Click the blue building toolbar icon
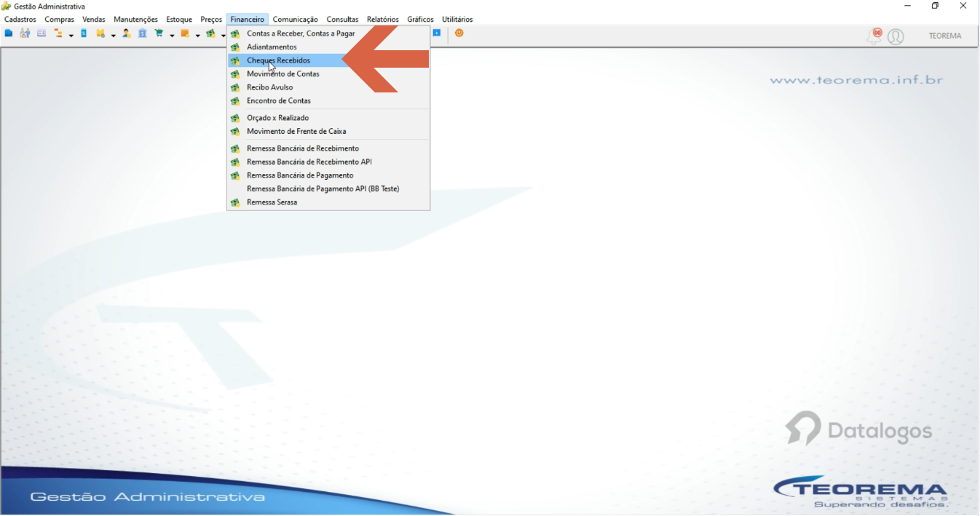 click(x=9, y=33)
